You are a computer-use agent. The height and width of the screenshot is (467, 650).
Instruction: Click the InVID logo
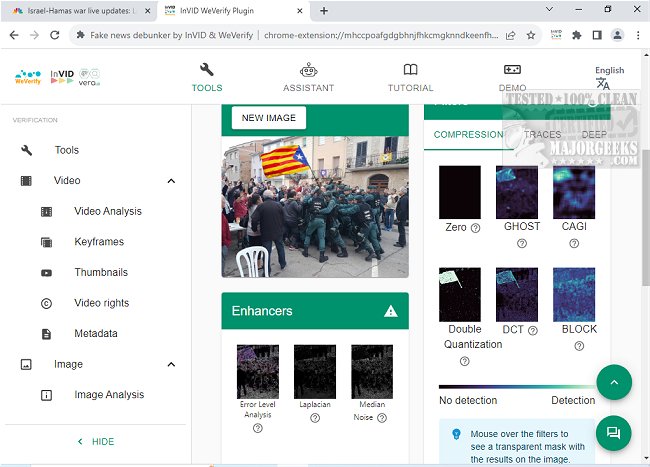[62, 77]
